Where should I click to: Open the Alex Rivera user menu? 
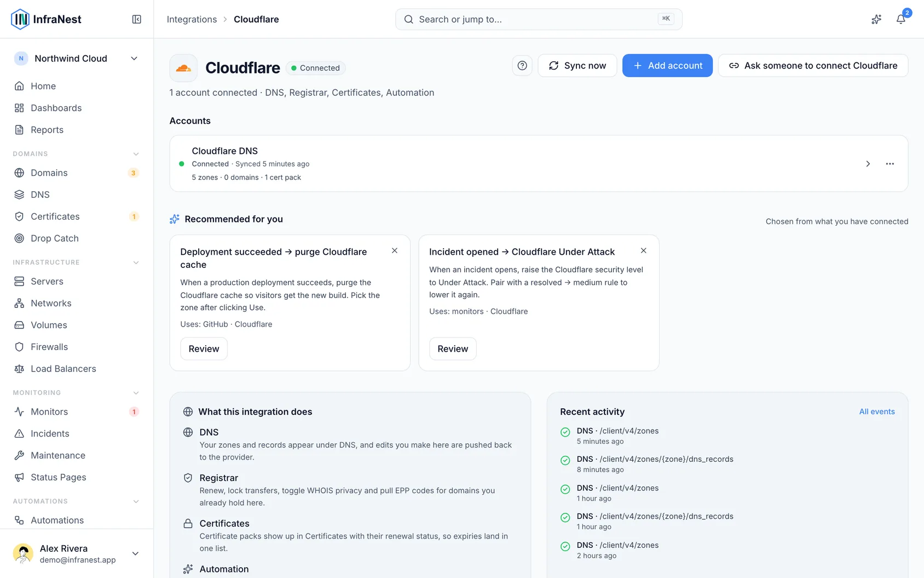(77, 553)
